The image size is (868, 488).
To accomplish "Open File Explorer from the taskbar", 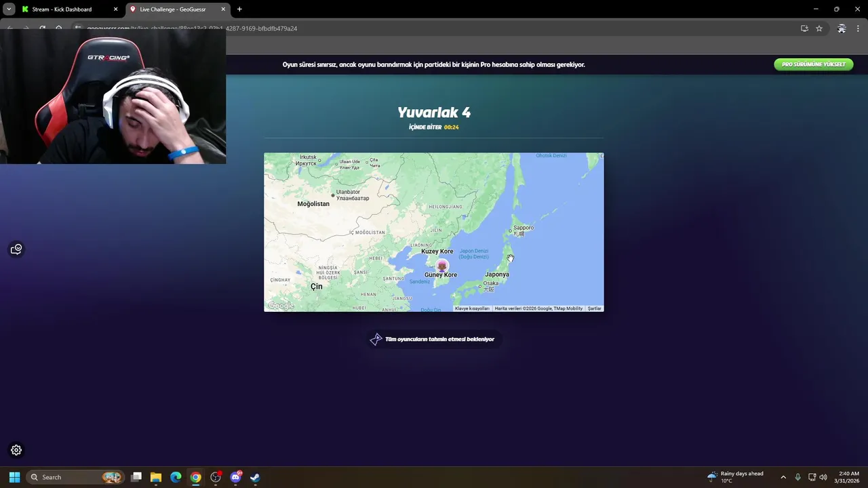I will pos(156,477).
